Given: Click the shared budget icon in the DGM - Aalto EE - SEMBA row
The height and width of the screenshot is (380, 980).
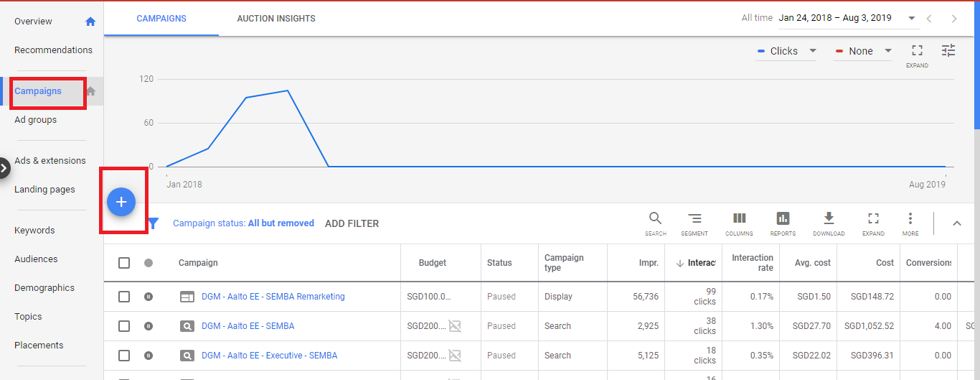Looking at the screenshot, I should point(455,326).
